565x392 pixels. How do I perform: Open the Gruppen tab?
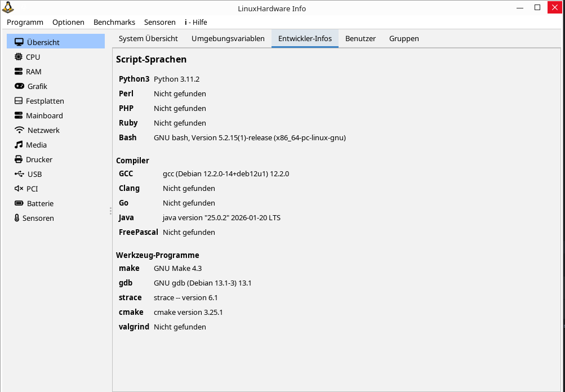pyautogui.click(x=404, y=38)
